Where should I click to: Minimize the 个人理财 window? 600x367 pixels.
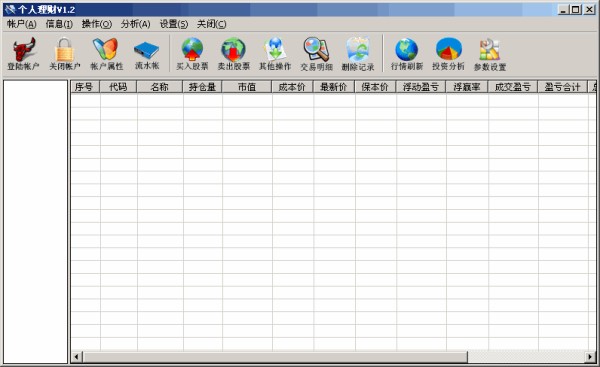(562, 10)
